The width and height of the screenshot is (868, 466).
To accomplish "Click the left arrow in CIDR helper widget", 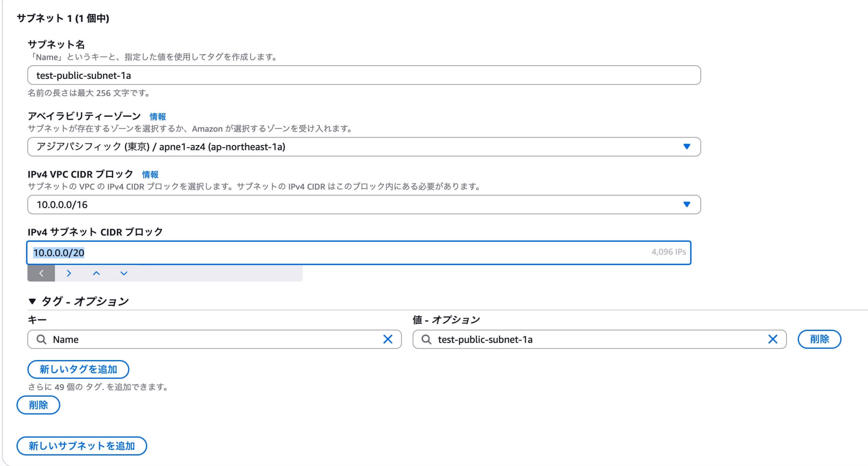I will click(41, 273).
